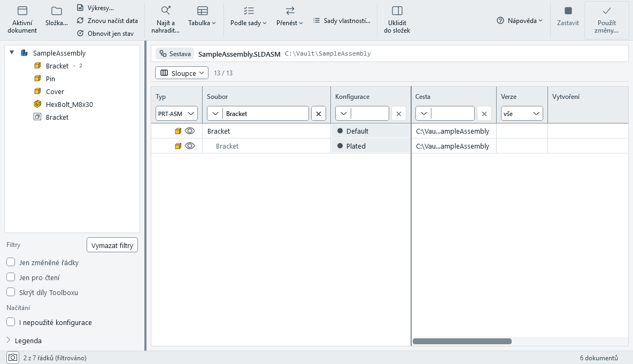Expand the Legenda section
Viewport: 633px width, 364px height.
coord(24,340)
